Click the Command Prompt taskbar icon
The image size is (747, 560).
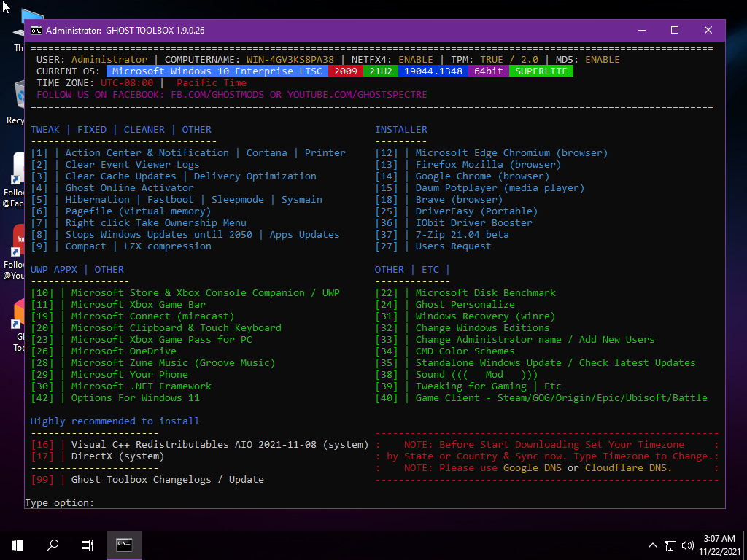[x=125, y=545]
